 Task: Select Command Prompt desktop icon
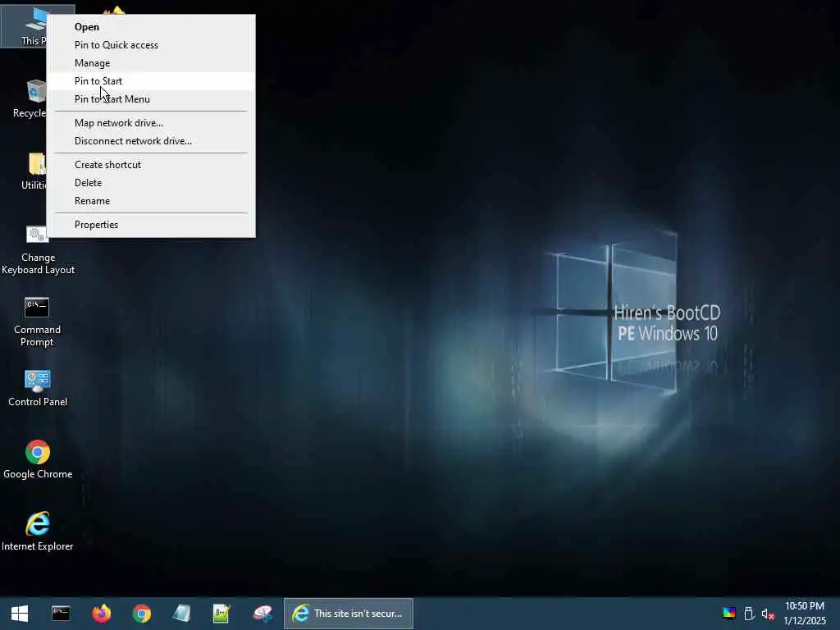pyautogui.click(x=37, y=322)
